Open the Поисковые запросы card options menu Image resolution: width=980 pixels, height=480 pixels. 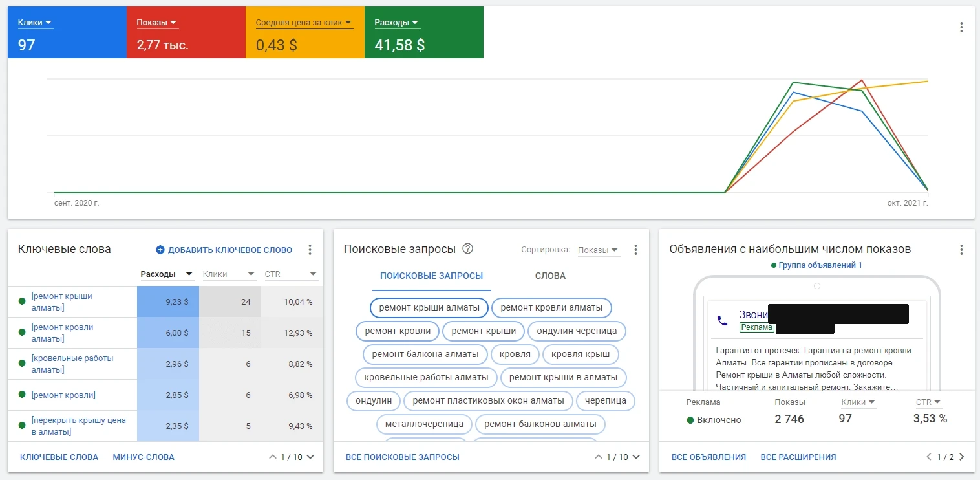635,250
